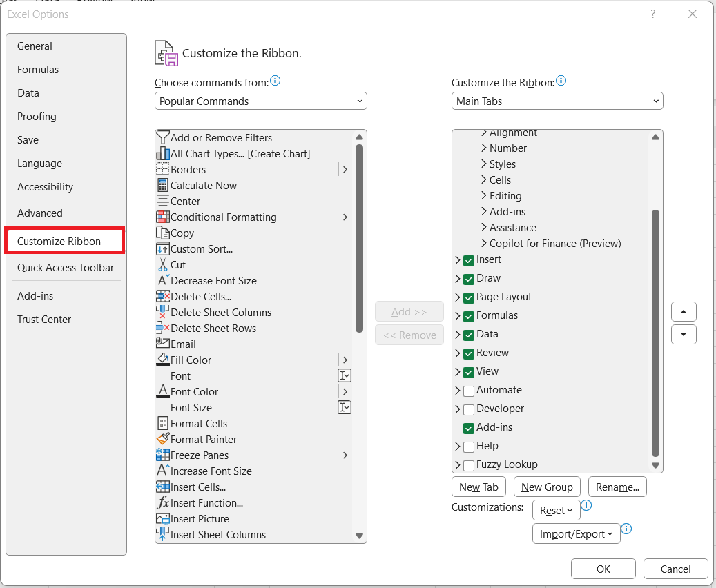Expand the Styles group
Image resolution: width=716 pixels, height=588 pixels.
pyautogui.click(x=484, y=164)
